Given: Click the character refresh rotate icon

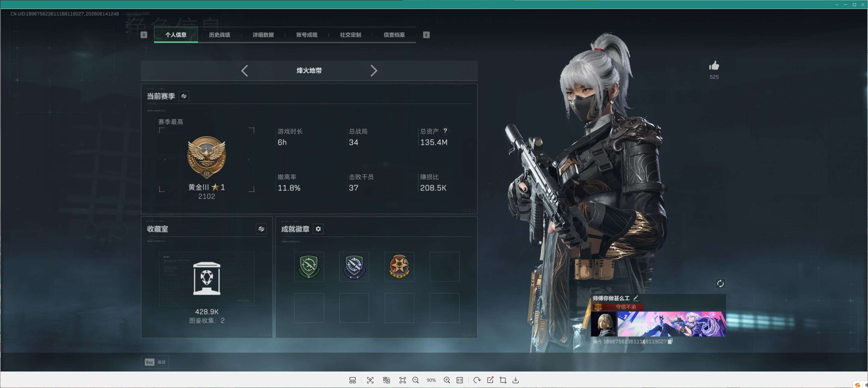Looking at the screenshot, I should coord(720,283).
